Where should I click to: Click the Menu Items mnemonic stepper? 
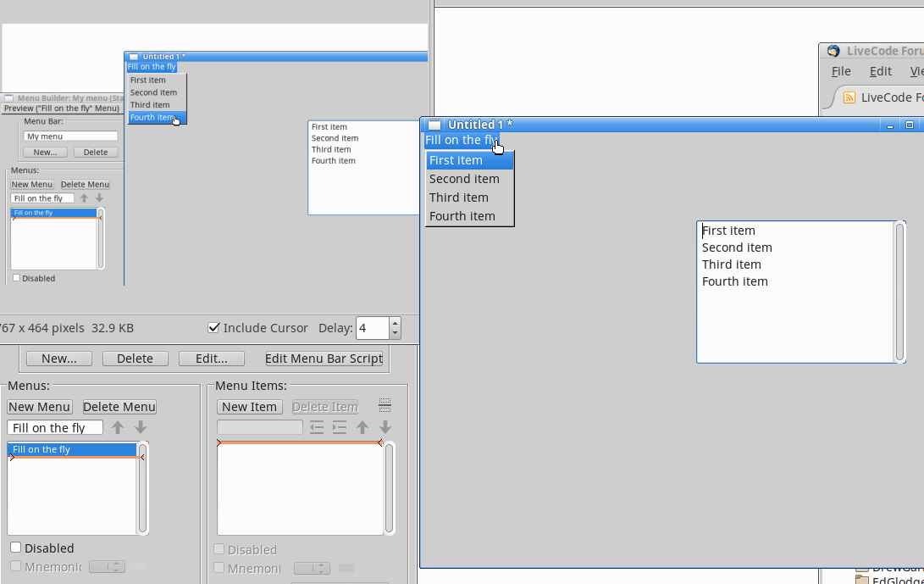(x=311, y=568)
